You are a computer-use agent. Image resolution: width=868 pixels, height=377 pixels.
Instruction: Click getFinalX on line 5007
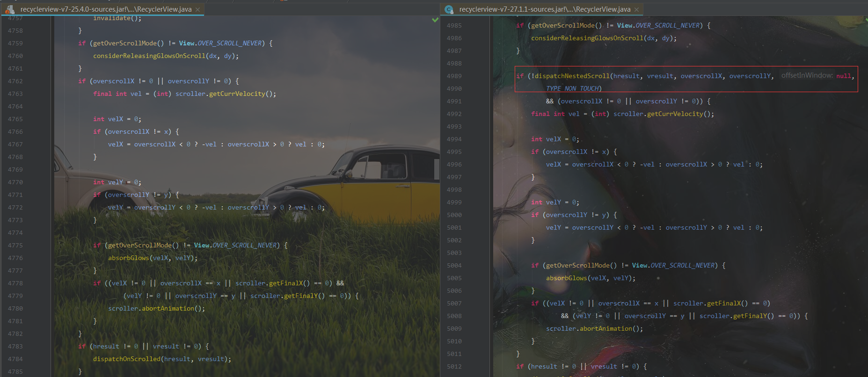point(724,303)
